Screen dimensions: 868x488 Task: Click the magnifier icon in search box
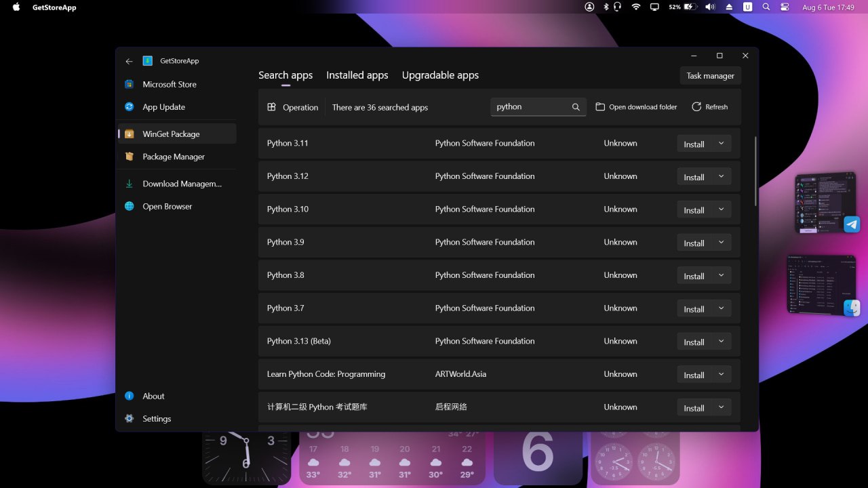576,107
